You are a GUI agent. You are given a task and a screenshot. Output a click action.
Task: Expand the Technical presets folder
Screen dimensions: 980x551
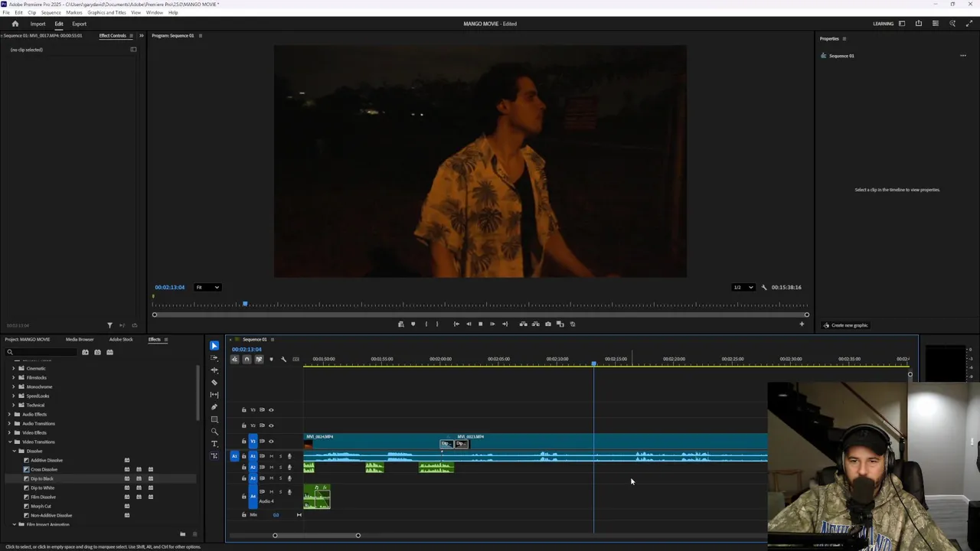click(14, 405)
